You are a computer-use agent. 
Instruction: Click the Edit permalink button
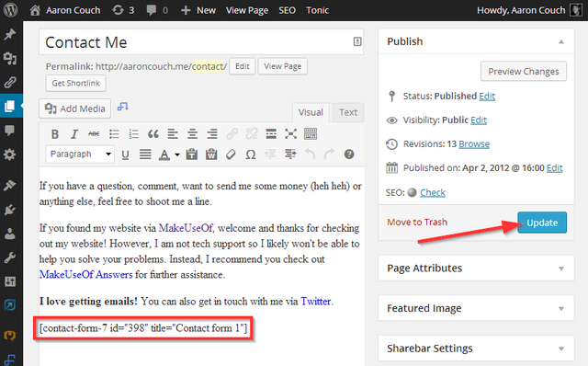point(243,66)
